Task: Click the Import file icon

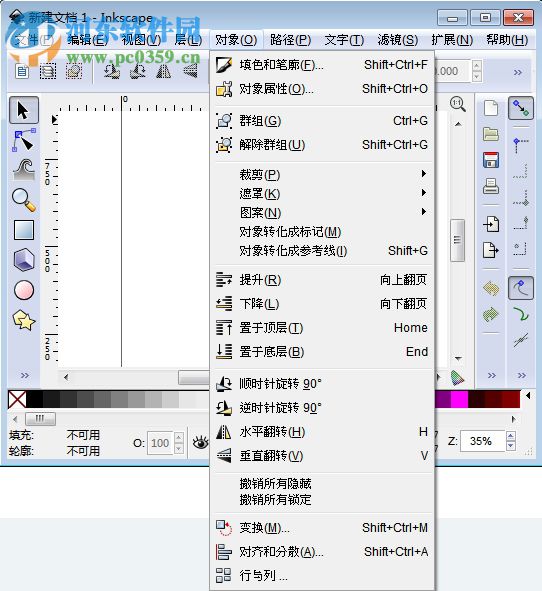Action: (x=491, y=224)
